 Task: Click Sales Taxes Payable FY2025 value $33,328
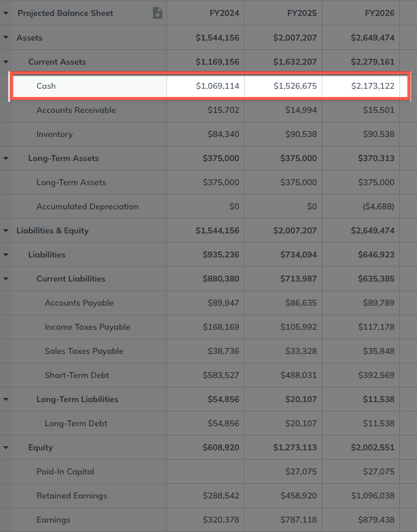tap(301, 351)
